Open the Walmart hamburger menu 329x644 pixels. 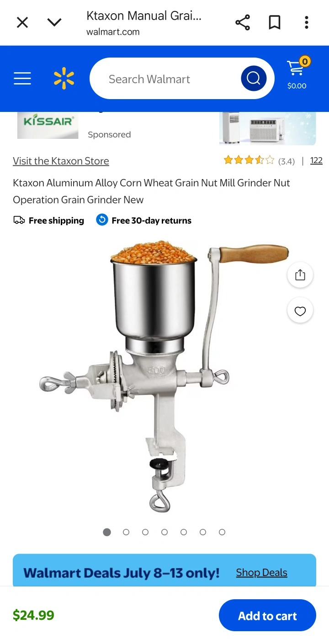click(x=22, y=79)
